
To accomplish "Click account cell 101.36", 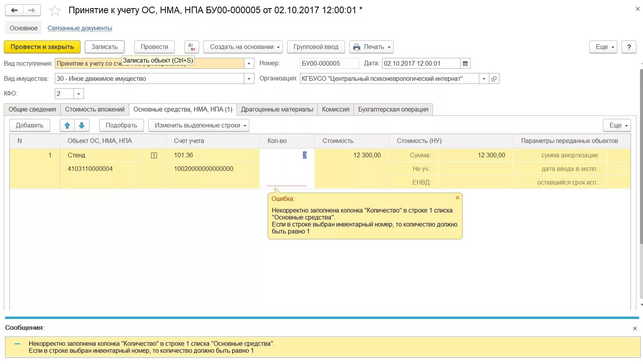I will coord(213,155).
